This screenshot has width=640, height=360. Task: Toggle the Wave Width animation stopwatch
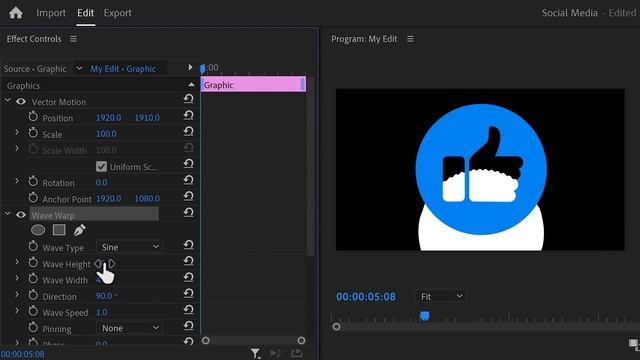(x=33, y=279)
